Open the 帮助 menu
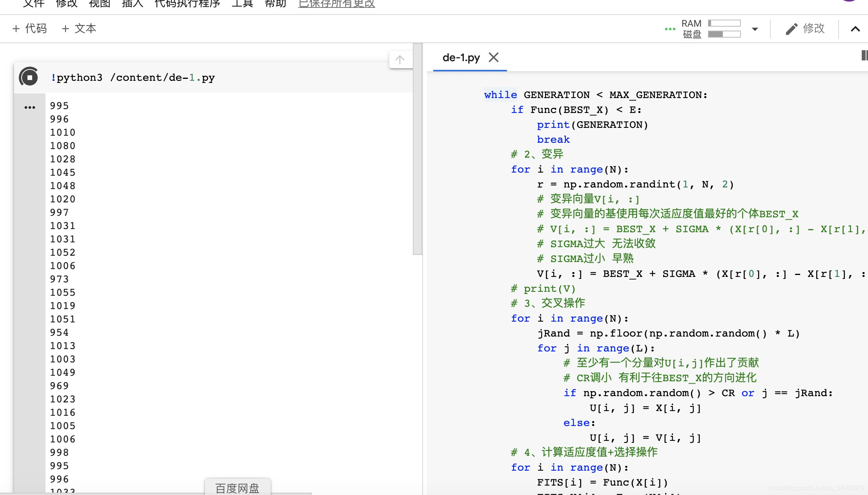The width and height of the screenshot is (868, 495). point(275,4)
